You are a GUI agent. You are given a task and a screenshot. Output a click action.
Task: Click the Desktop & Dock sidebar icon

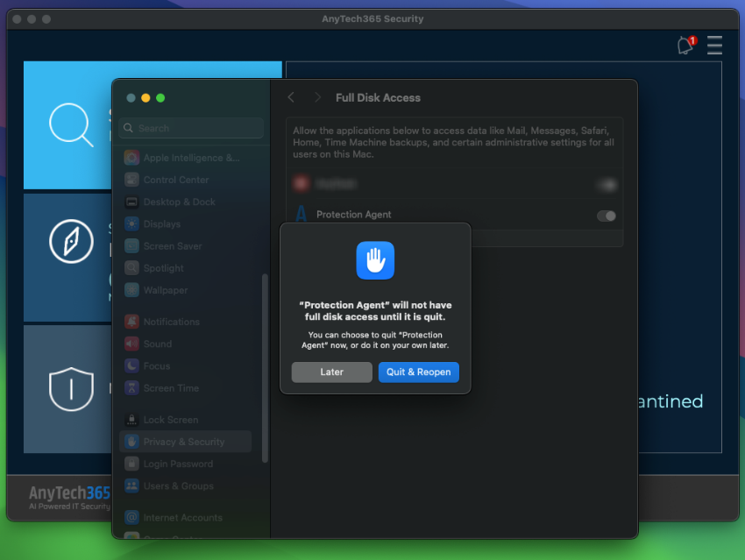pyautogui.click(x=131, y=202)
